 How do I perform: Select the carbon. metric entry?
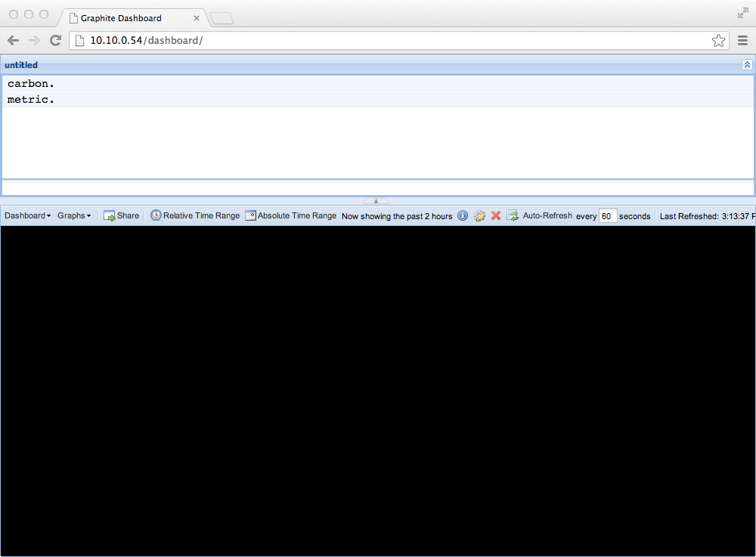(377, 83)
